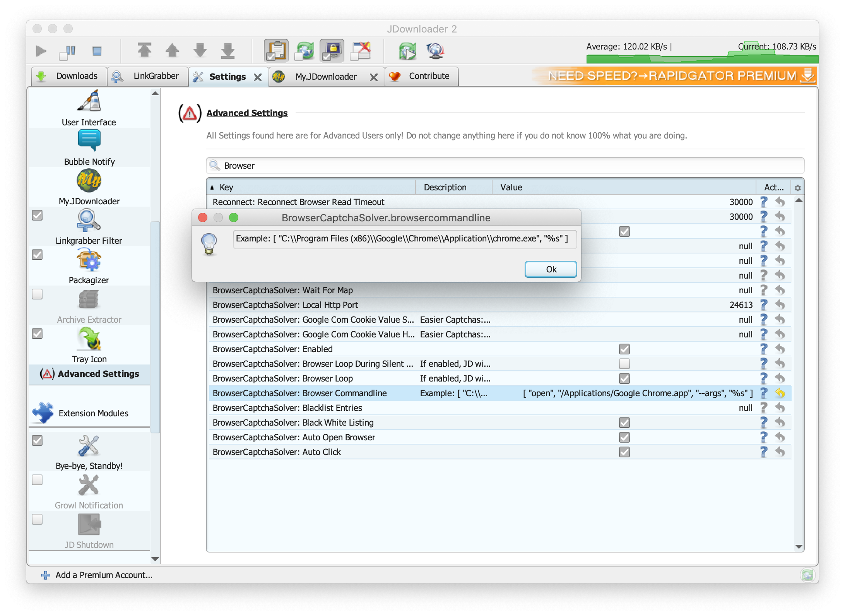Click the Browser search filter field
This screenshot has height=616, width=845.
tap(505, 166)
